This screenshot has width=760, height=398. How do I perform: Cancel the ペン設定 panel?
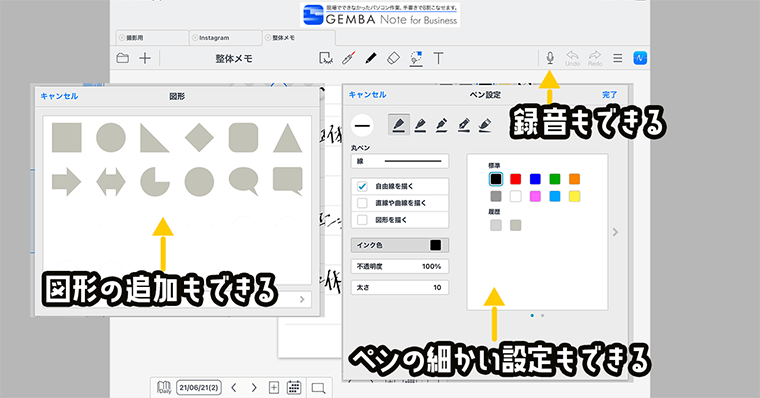coord(367,95)
